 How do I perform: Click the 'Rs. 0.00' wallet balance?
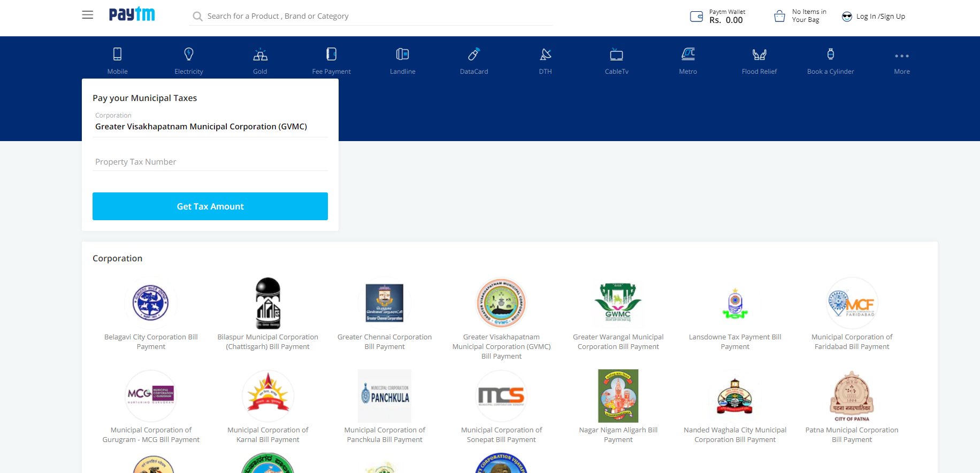coord(726,20)
